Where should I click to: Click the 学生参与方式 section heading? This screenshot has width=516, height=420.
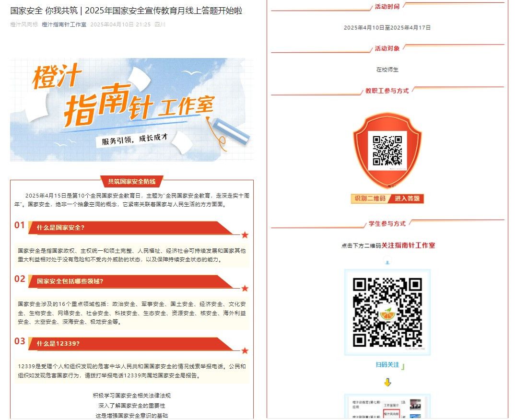(387, 223)
